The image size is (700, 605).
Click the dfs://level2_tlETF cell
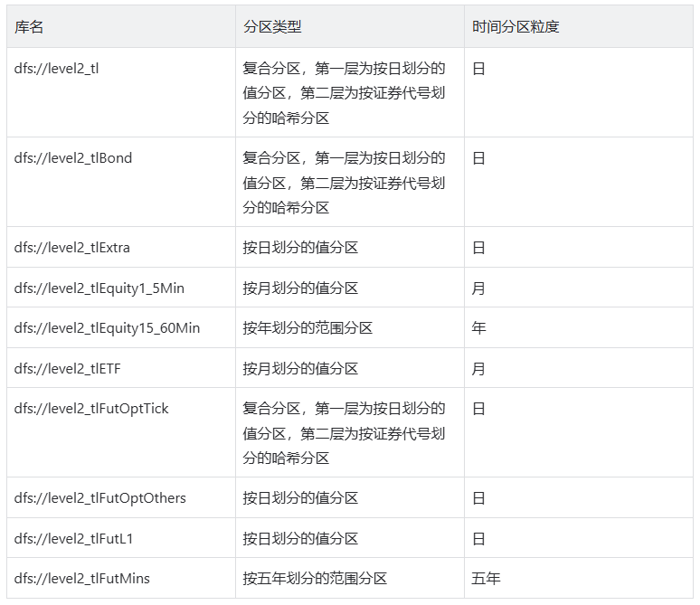[68, 369]
